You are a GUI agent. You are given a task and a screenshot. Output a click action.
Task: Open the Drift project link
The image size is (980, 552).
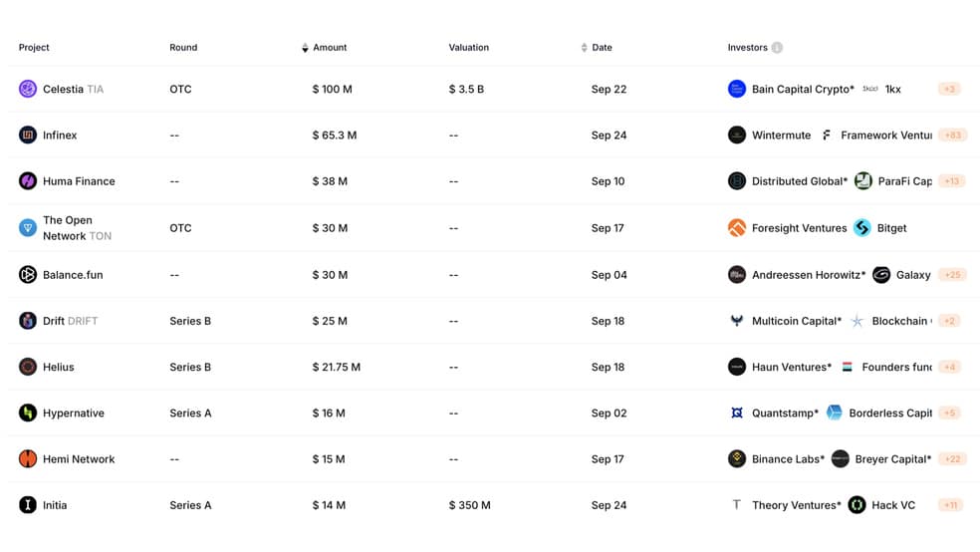[54, 321]
